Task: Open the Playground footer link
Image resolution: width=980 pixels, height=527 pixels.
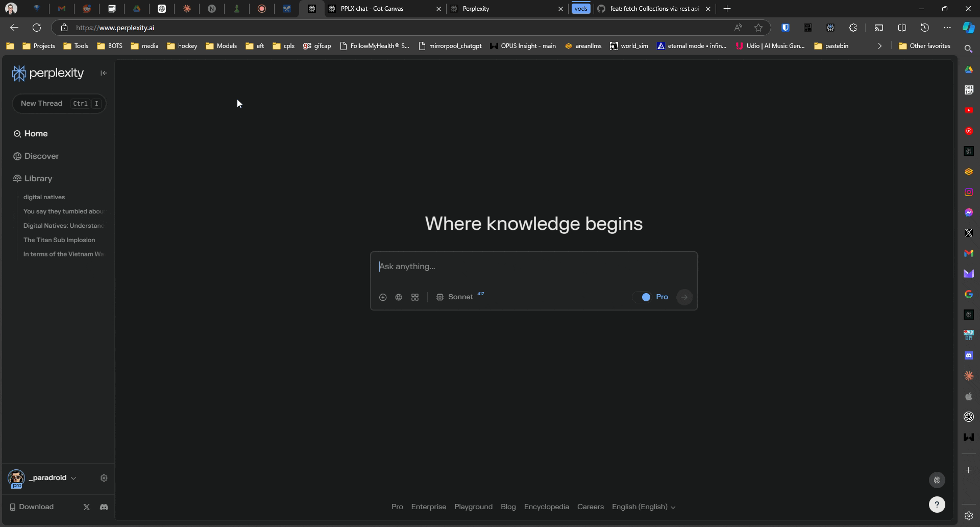Action: point(473,507)
